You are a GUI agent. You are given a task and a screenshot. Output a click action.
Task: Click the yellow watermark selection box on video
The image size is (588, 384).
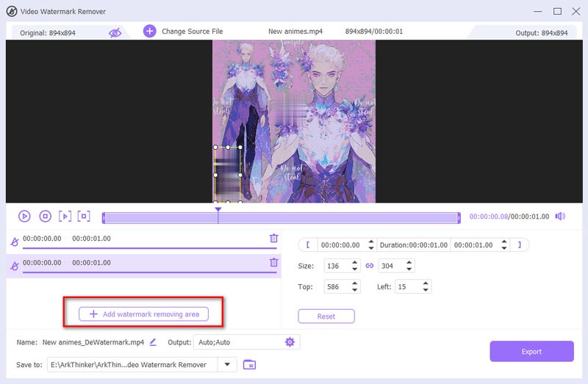pyautogui.click(x=228, y=175)
